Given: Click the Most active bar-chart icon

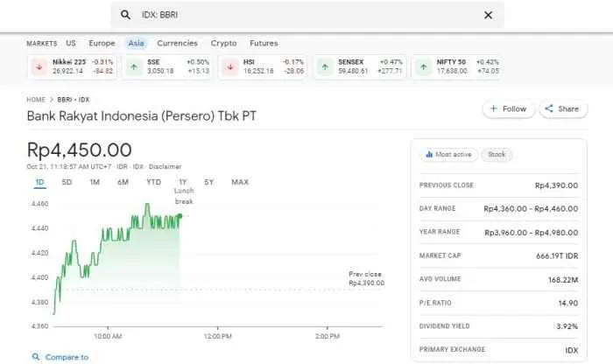Looking at the screenshot, I should pos(429,155).
